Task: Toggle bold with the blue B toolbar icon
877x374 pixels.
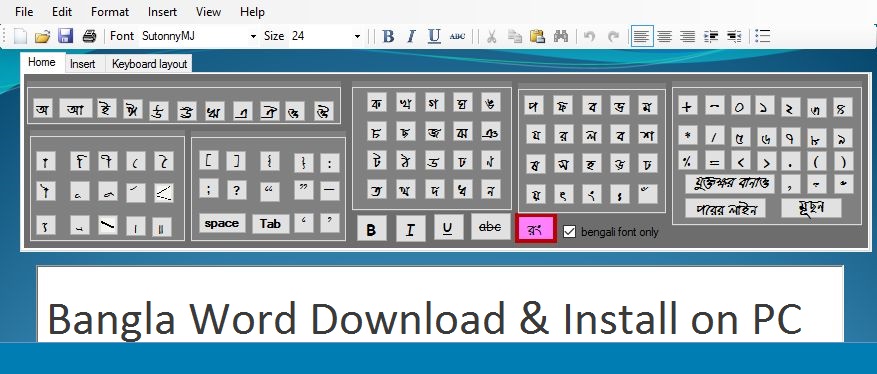Action: pos(388,37)
